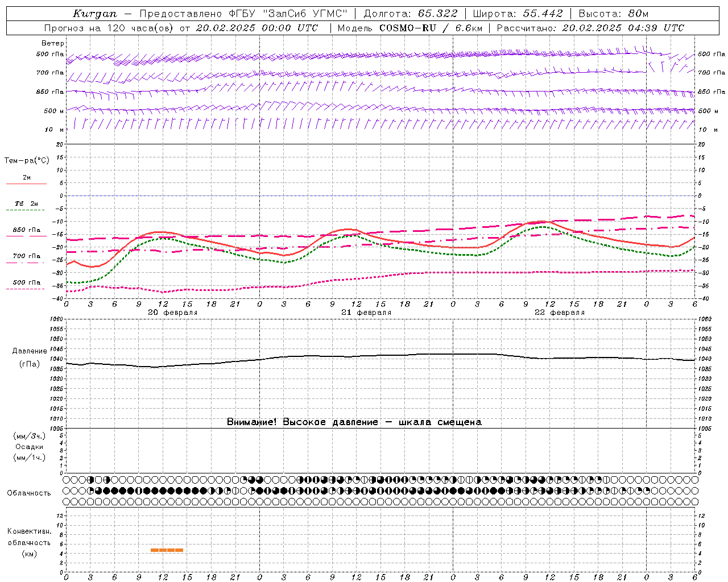Click the 21 февраля date label
This screenshot has width=728, height=582.
[x=366, y=313]
